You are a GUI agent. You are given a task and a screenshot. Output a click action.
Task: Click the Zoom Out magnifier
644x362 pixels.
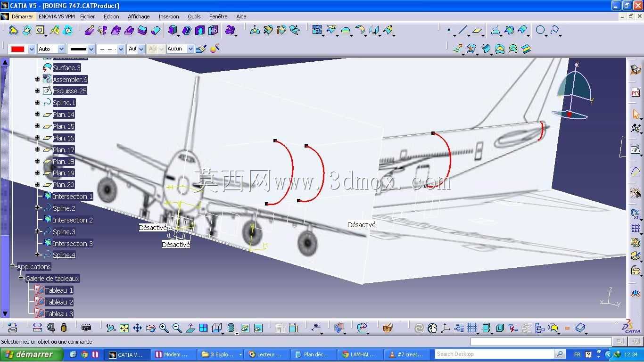click(x=177, y=328)
